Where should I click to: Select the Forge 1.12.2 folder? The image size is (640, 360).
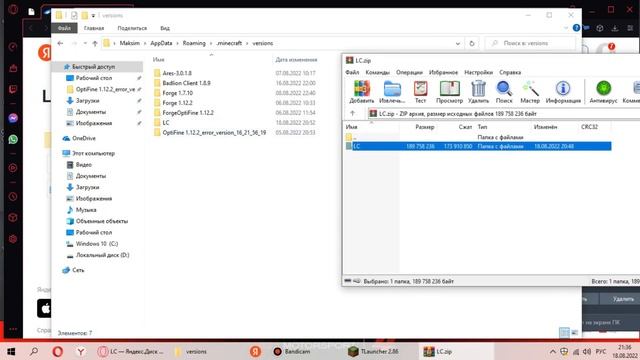(x=177, y=103)
